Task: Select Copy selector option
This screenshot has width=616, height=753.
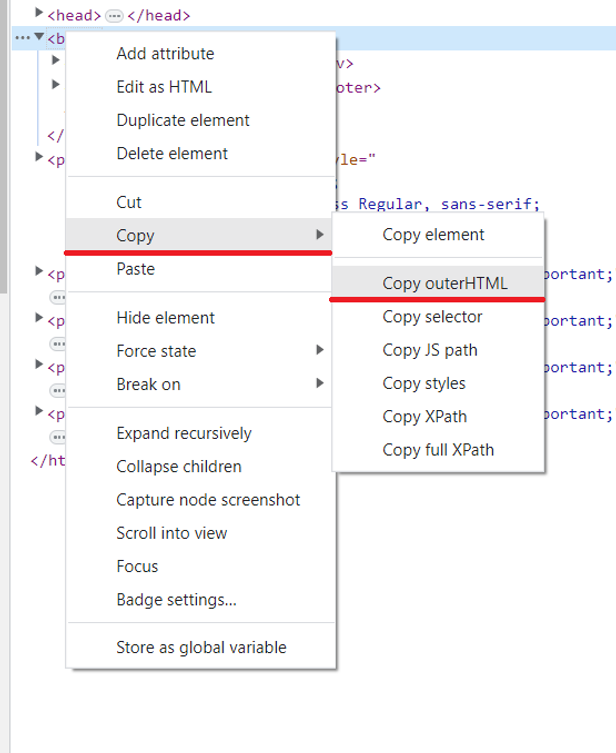Action: [x=432, y=317]
